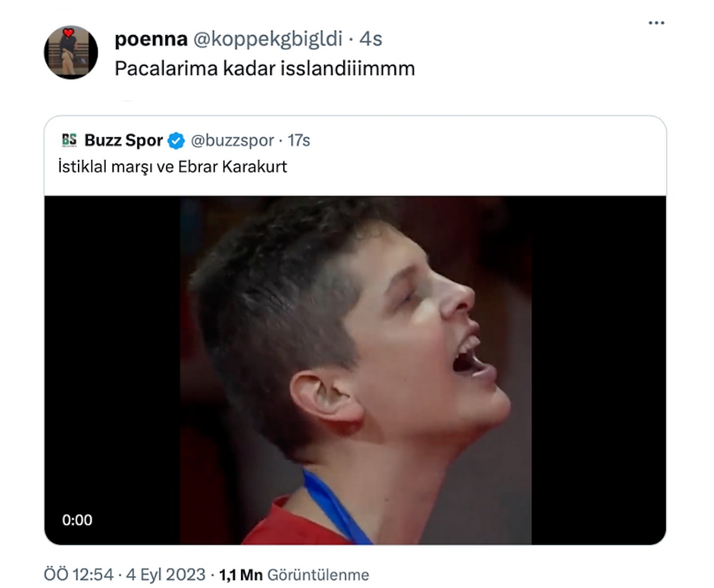714x588 pixels.
Task: Click the 17s timestamp on the quoted tweet
Action: point(299,140)
